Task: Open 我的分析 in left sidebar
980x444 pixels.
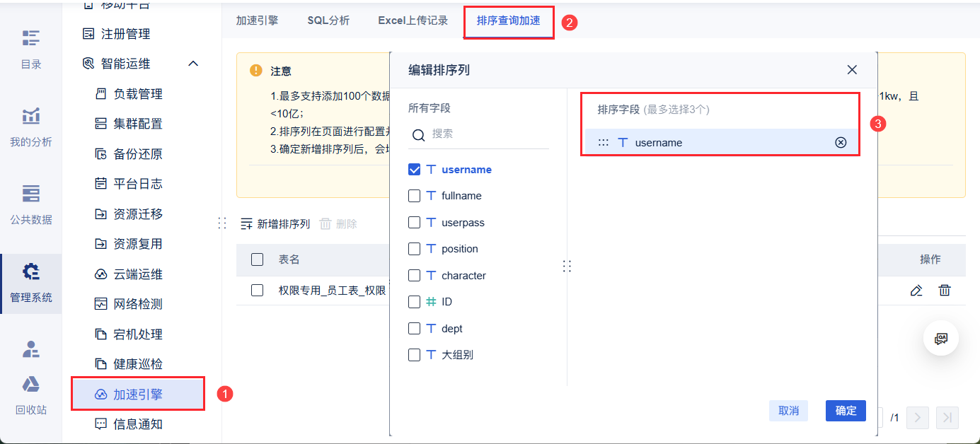Action: 31,127
